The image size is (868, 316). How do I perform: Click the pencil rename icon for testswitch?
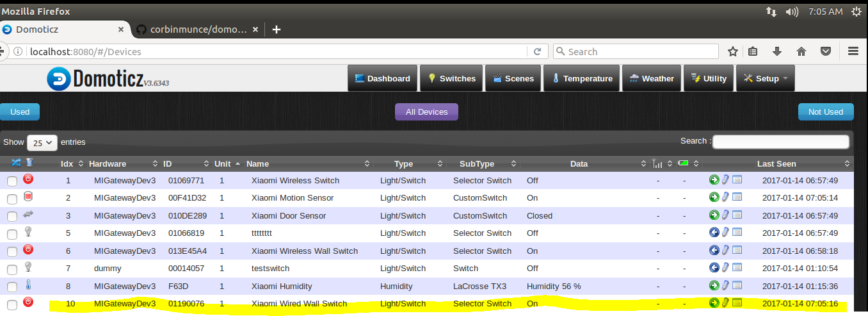tap(726, 268)
